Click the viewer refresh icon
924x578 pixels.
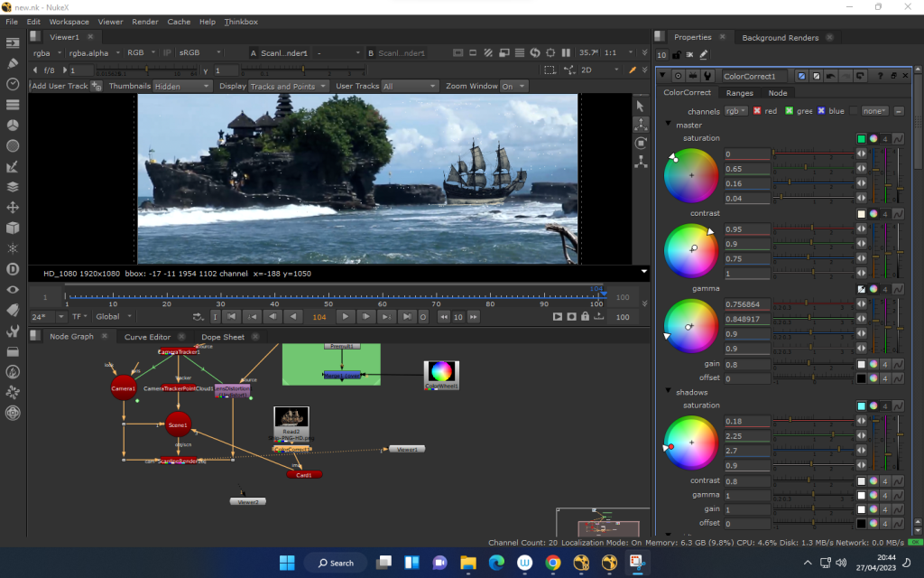tap(534, 52)
